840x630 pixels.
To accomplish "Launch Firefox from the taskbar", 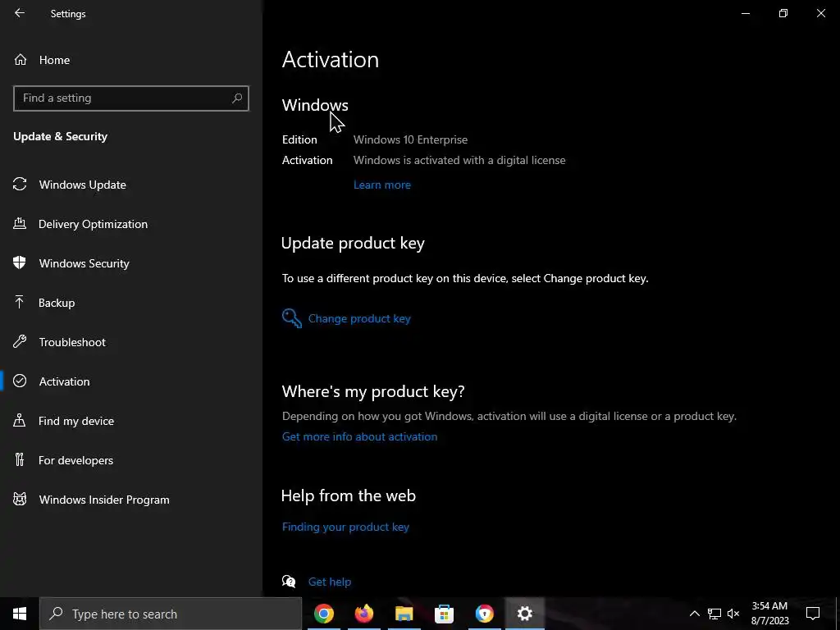I will (363, 614).
